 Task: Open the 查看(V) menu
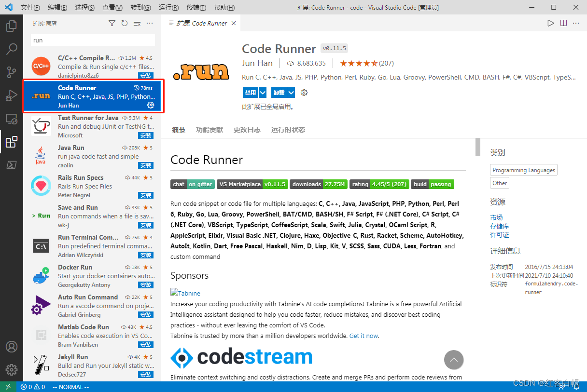tap(112, 8)
